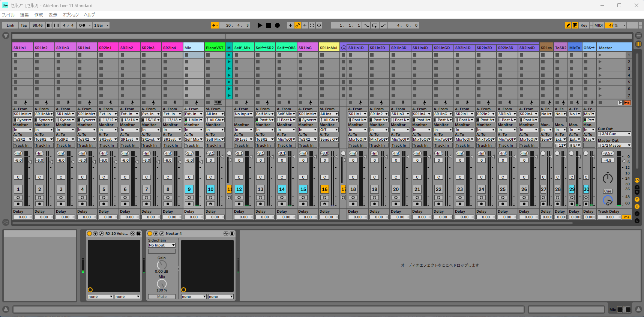The height and width of the screenshot is (317, 644).
Task: Click the Arrangement Record button
Action: pyautogui.click(x=277, y=26)
